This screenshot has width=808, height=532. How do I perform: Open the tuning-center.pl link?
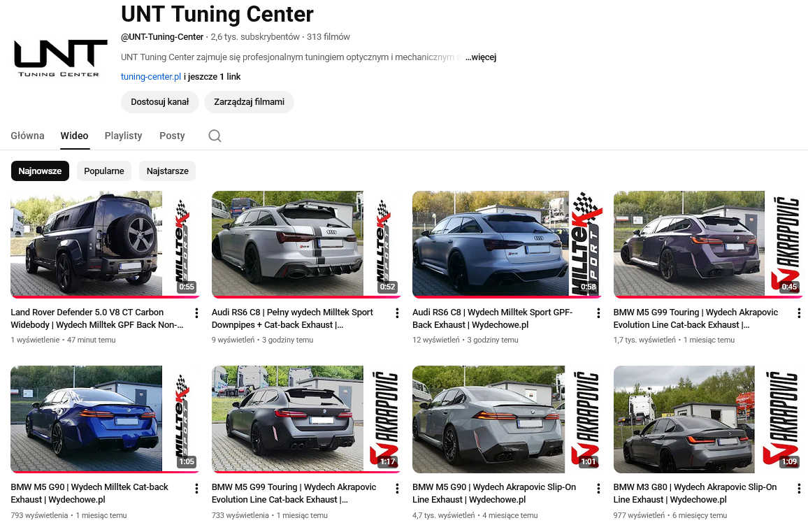pyautogui.click(x=151, y=76)
